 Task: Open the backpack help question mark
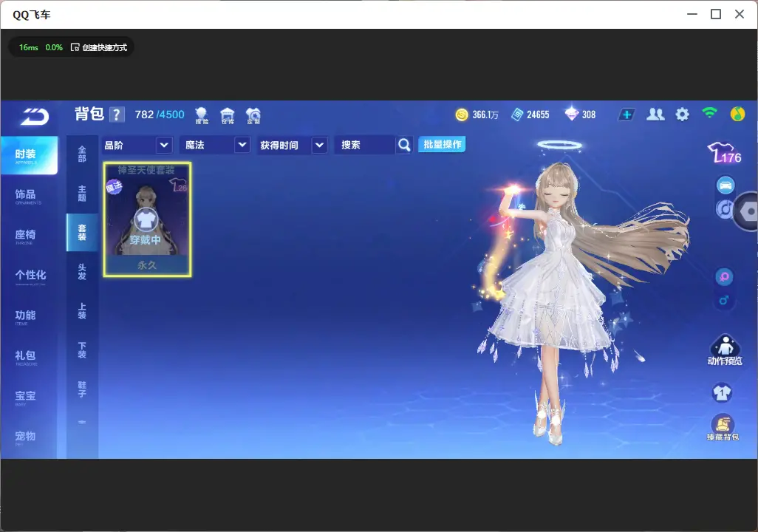pyautogui.click(x=117, y=115)
